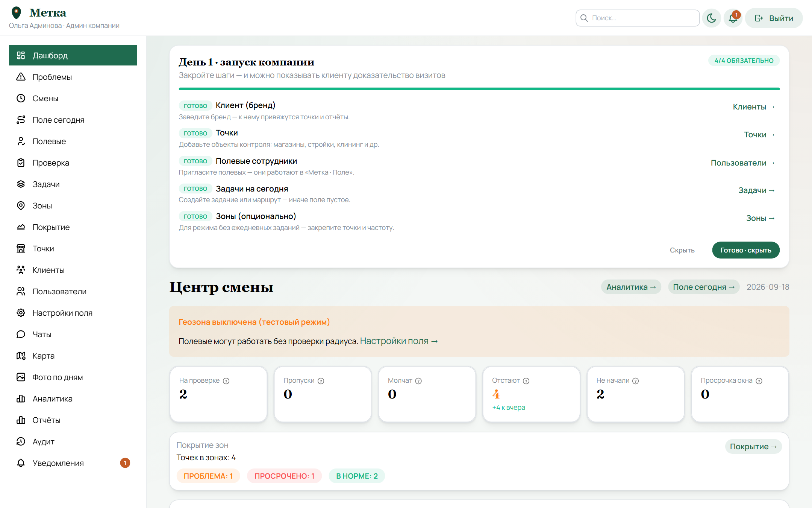Select the Задачи layers icon in sidebar
The image size is (812, 508).
(x=21, y=184)
